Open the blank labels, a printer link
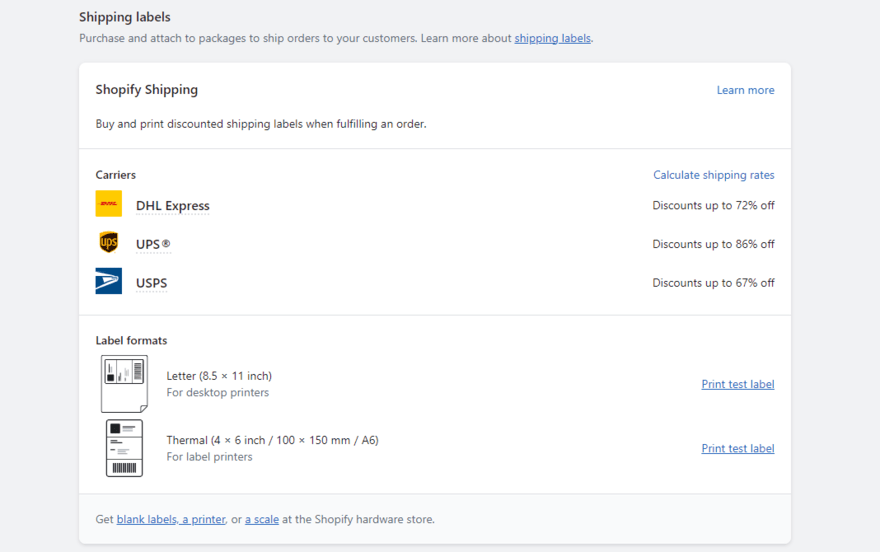 [171, 519]
